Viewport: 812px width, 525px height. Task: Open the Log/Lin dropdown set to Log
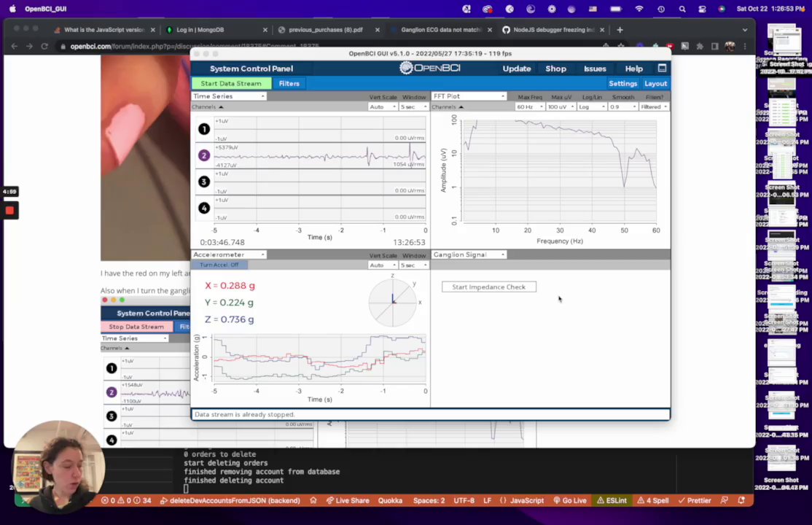(591, 106)
